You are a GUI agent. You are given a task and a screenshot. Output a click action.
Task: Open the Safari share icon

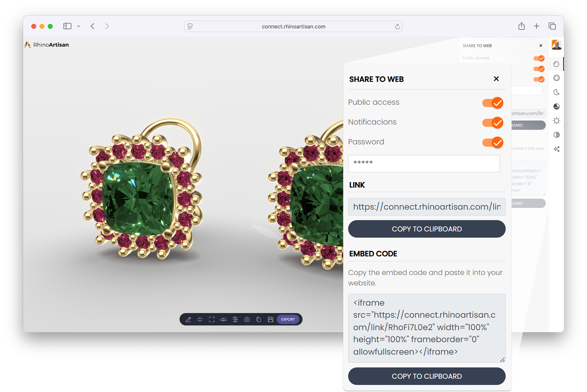pos(521,26)
